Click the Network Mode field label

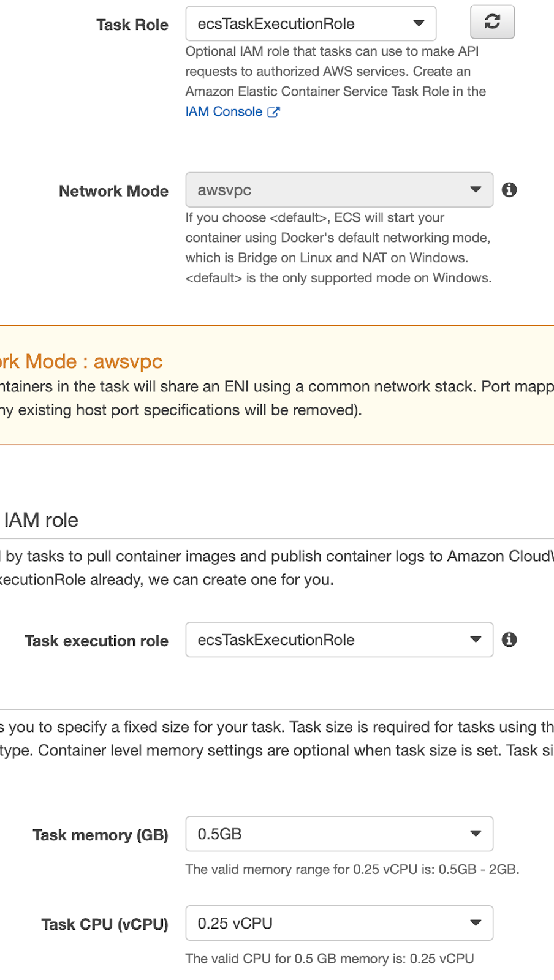pos(113,191)
